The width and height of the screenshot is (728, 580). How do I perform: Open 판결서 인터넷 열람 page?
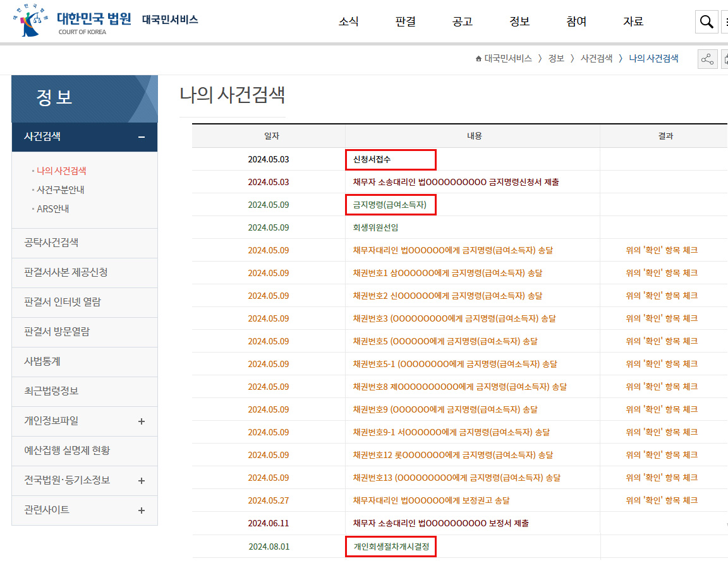(62, 302)
